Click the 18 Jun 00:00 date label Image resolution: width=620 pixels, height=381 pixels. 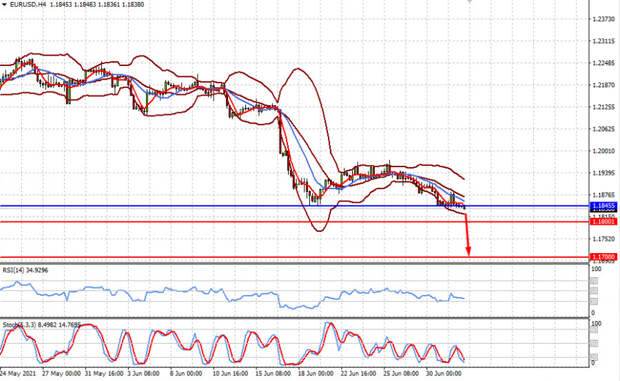tap(315, 373)
